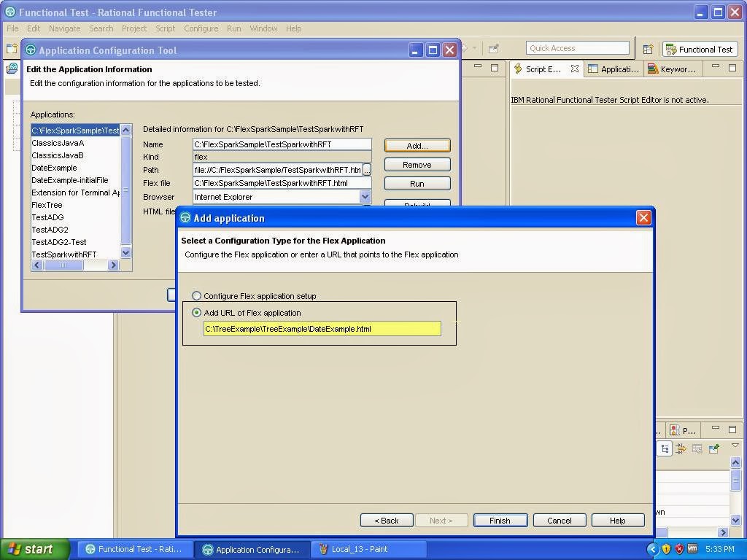The width and height of the screenshot is (747, 560).
Task: Click the new wizard icon in main toolbar
Action: coord(12,49)
